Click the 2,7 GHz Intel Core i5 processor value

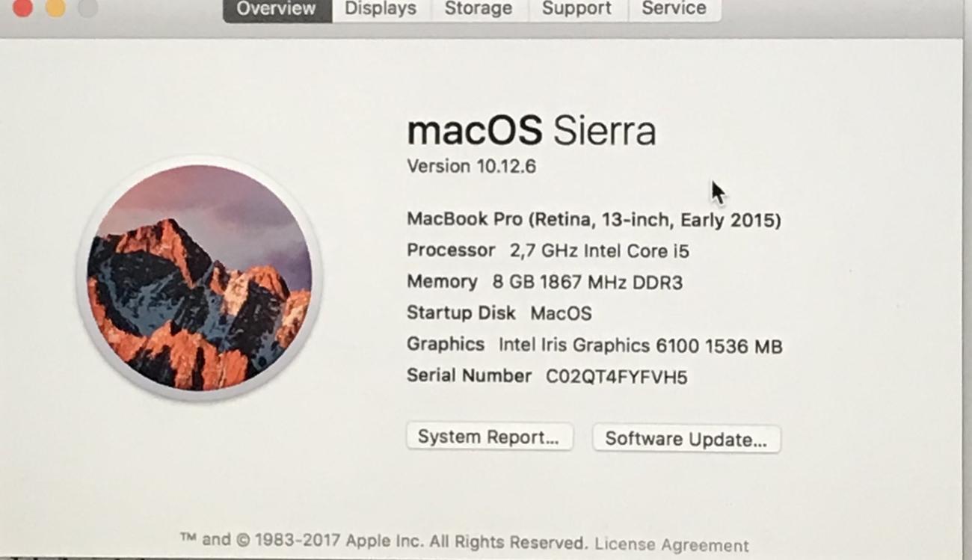[x=600, y=251]
